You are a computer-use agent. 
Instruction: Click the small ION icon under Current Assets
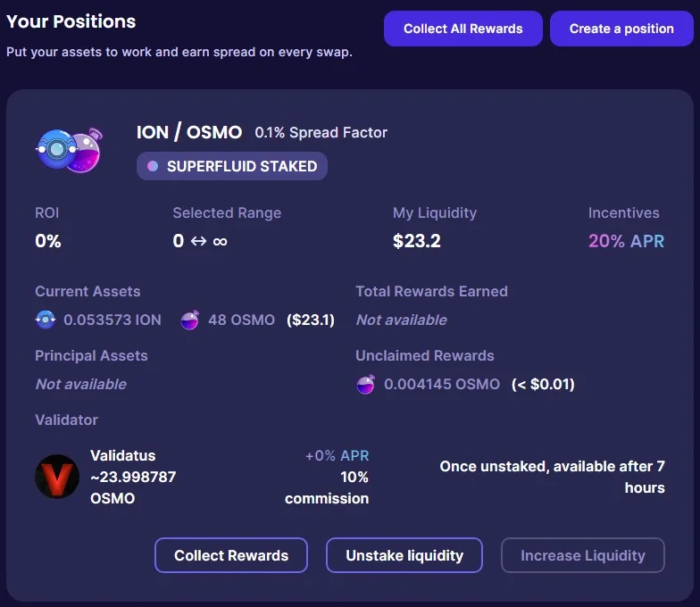click(x=46, y=320)
